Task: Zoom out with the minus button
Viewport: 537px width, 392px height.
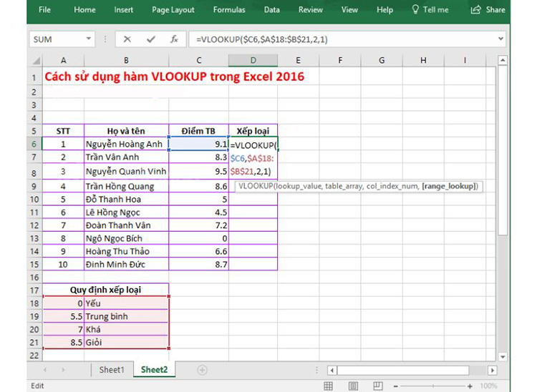Action: 395,386
